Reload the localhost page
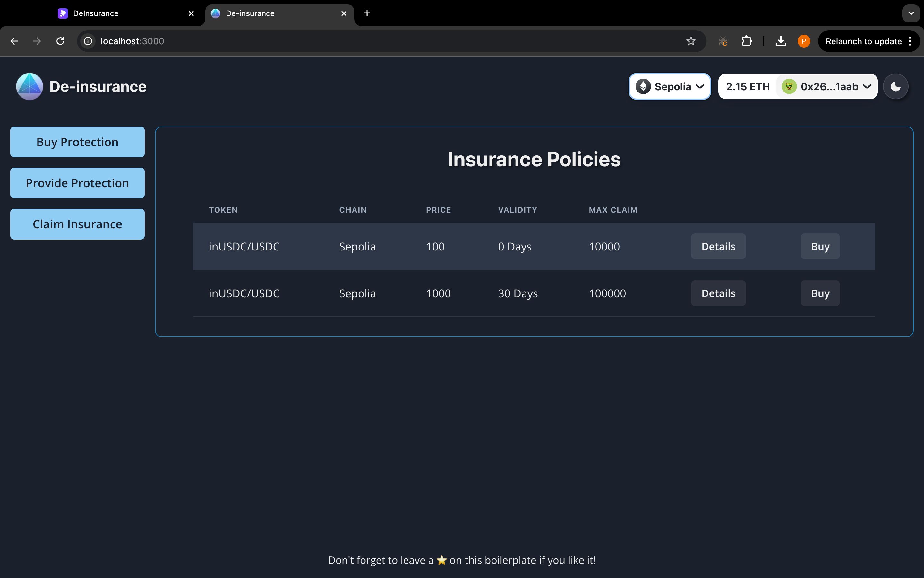This screenshot has width=924, height=578. click(60, 41)
